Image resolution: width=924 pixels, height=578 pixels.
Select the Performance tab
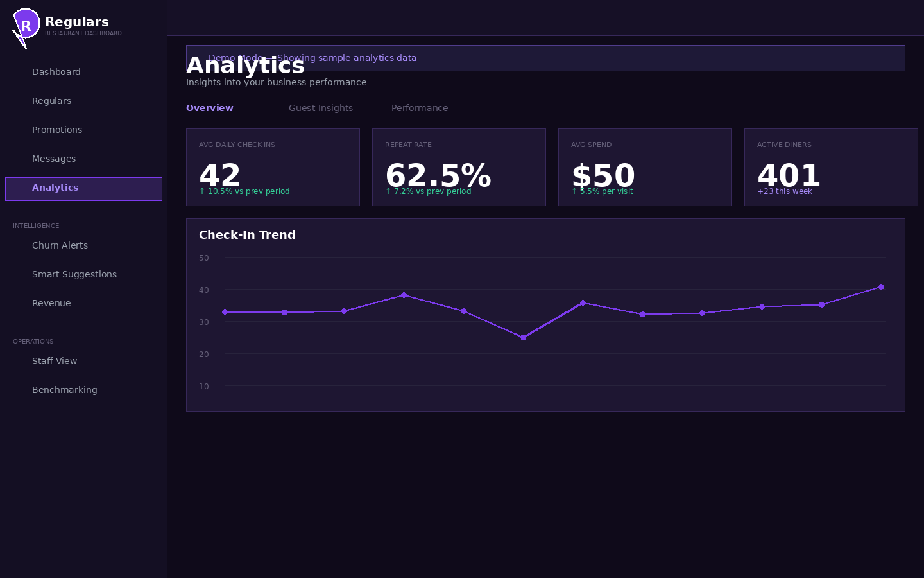(x=420, y=108)
